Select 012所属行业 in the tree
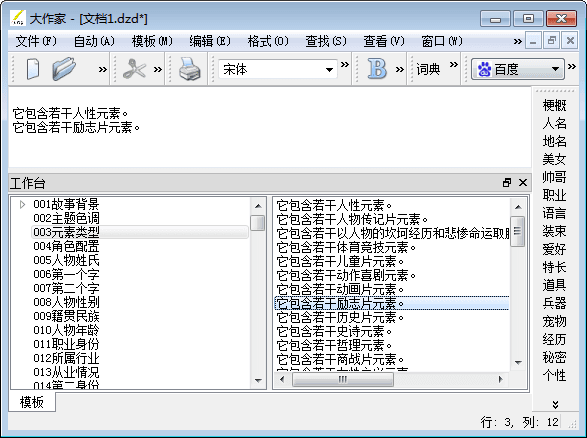This screenshot has width=587, height=438. tap(66, 358)
